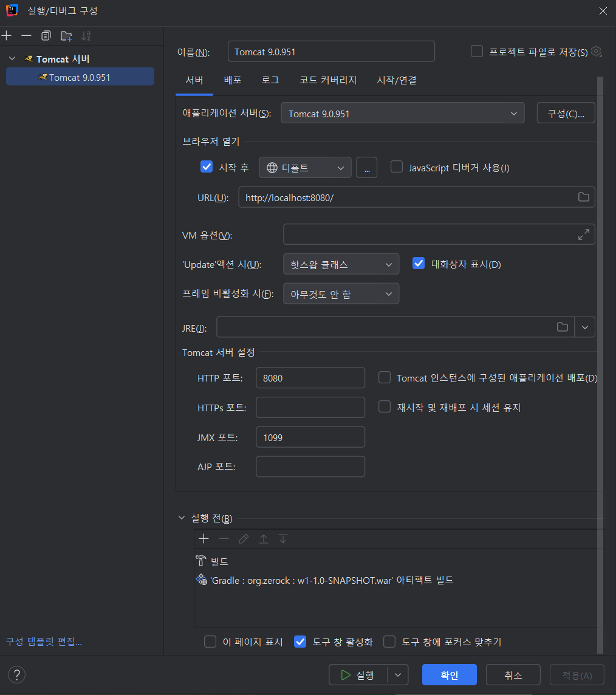Open help with the question mark

17,675
